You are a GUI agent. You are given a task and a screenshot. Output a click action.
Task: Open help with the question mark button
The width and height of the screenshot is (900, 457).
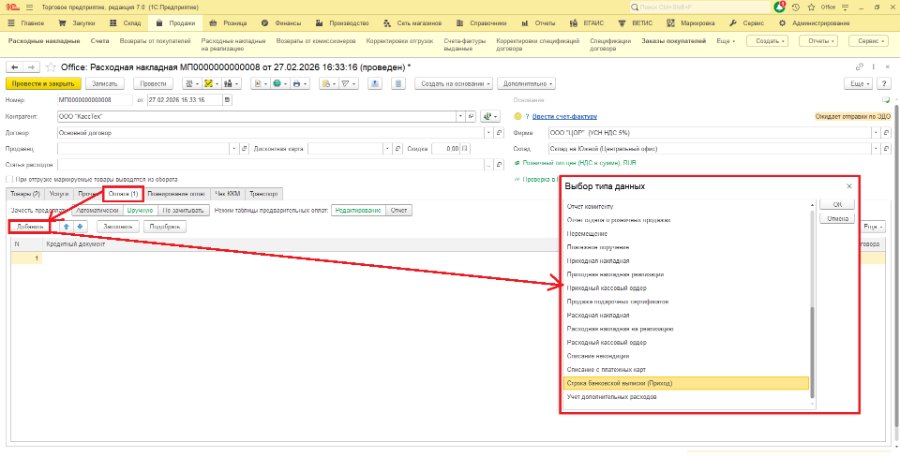pos(885,84)
